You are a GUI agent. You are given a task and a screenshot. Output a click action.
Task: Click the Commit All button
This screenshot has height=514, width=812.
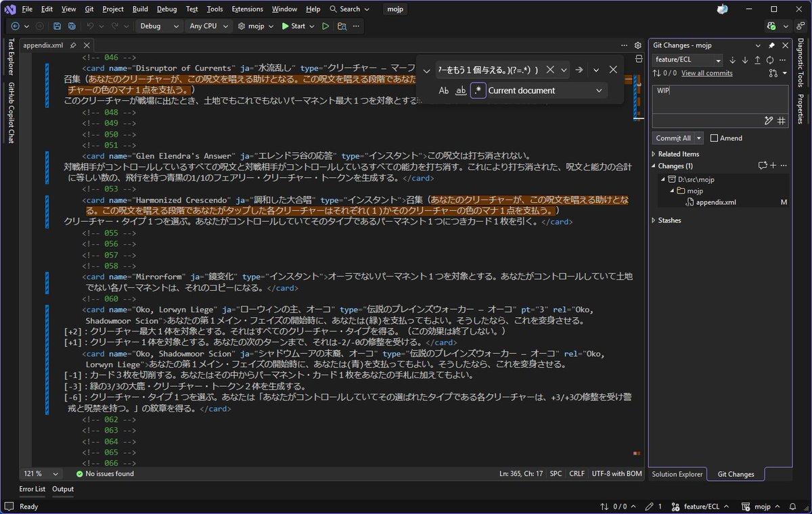[x=673, y=138]
